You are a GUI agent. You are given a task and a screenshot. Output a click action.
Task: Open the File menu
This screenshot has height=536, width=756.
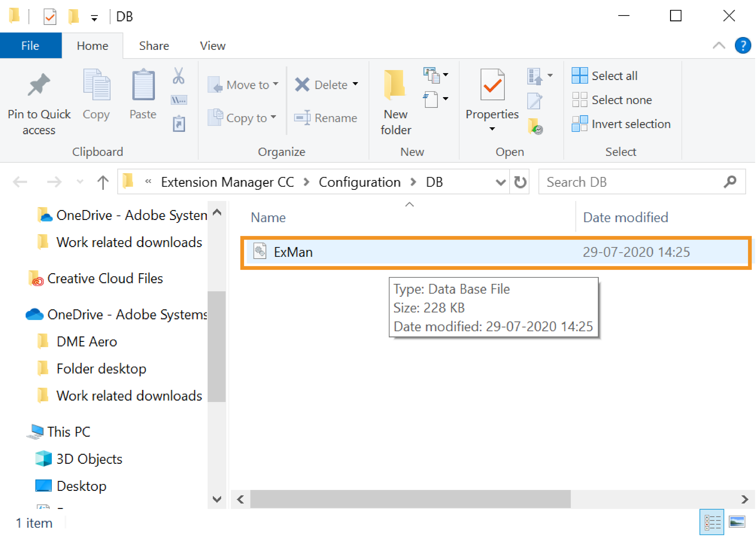click(x=30, y=46)
